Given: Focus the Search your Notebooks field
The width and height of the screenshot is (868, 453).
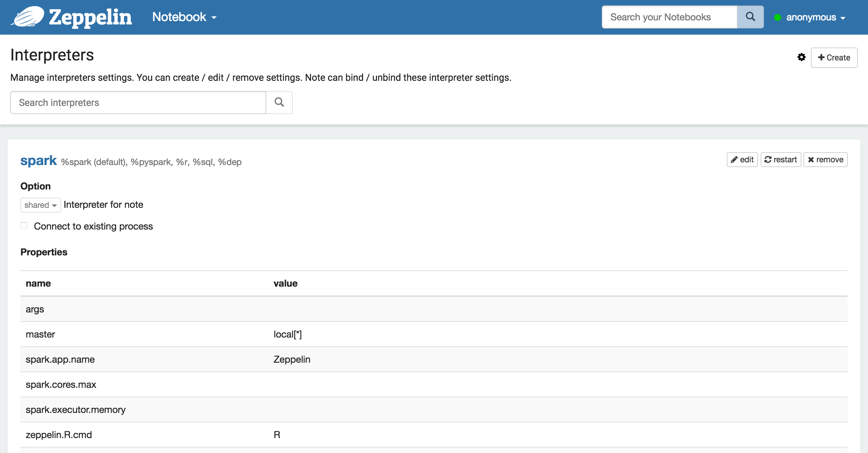Looking at the screenshot, I should pyautogui.click(x=669, y=17).
